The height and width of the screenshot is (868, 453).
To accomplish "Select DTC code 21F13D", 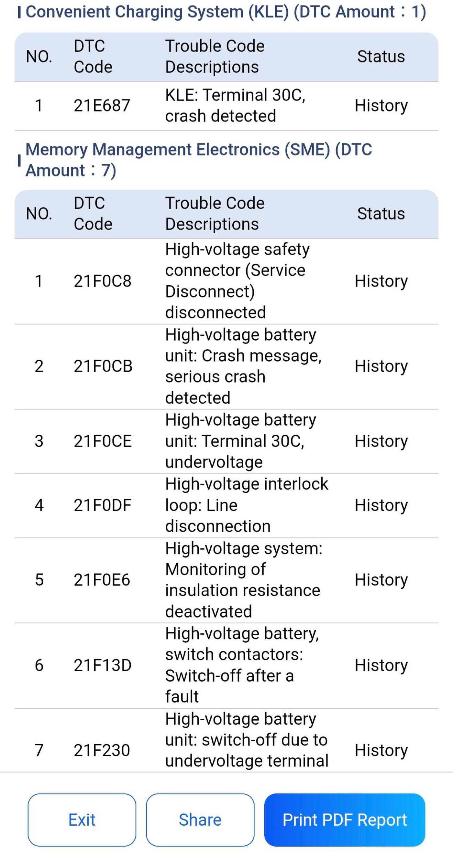I will click(103, 665).
